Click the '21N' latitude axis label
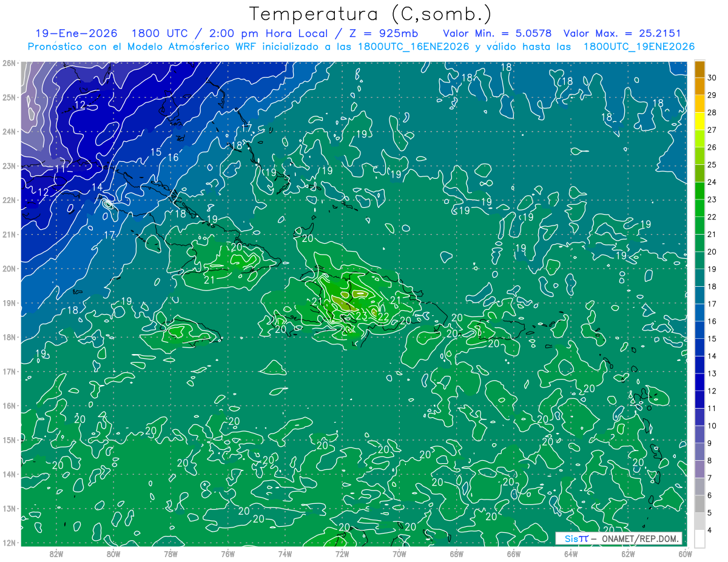 8,234
